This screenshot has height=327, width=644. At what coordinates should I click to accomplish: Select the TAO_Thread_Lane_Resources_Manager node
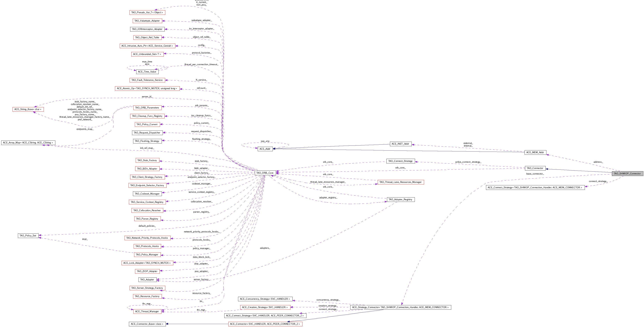pyautogui.click(x=401, y=182)
